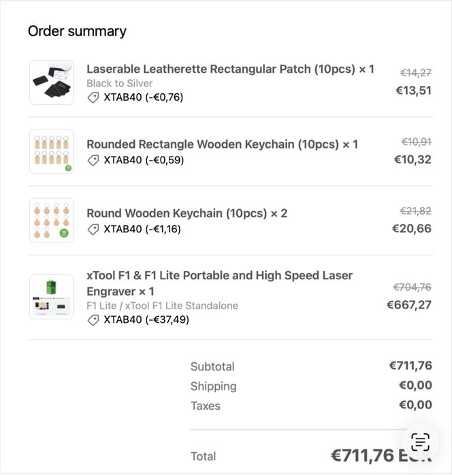Open the Leatherette Rectangular Patch thumbnail
The image size is (452, 476).
coord(52,82)
